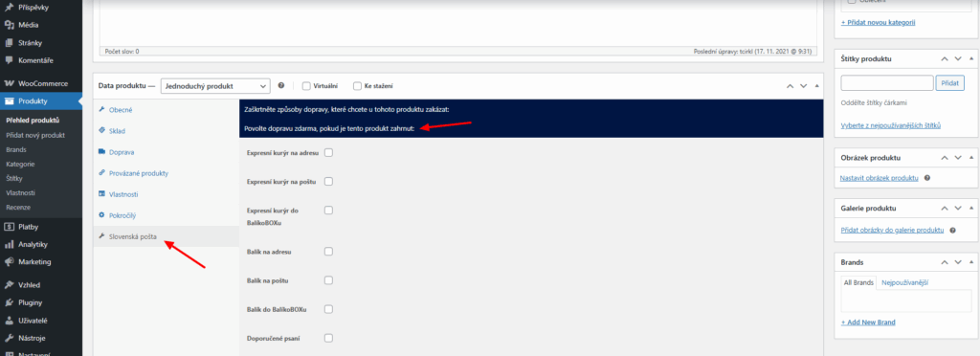This screenshot has width=980, height=356.
Task: Select the Marketing megaphone icon
Action: [x=9, y=262]
